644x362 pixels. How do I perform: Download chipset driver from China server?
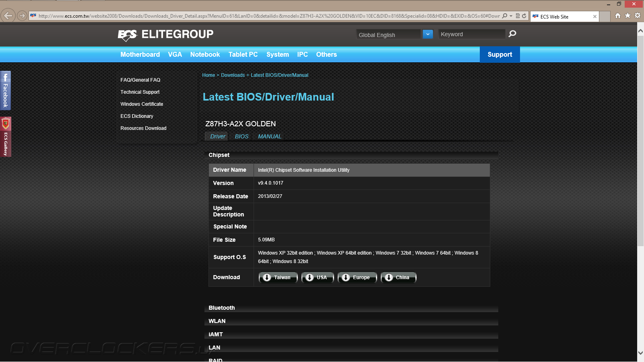tap(398, 278)
